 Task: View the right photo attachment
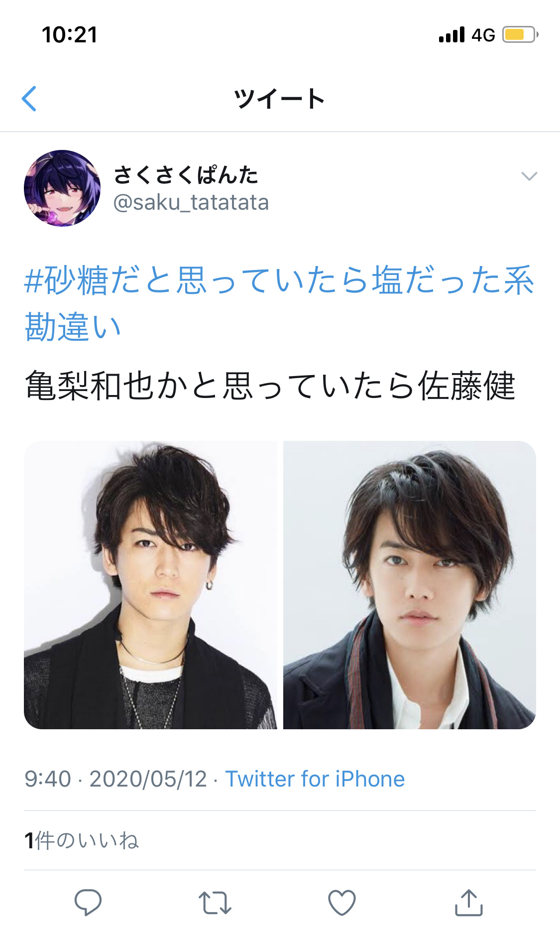tap(410, 585)
